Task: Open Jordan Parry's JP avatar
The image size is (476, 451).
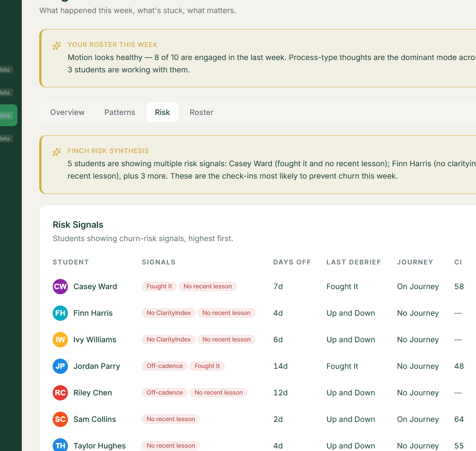Action: click(x=60, y=366)
